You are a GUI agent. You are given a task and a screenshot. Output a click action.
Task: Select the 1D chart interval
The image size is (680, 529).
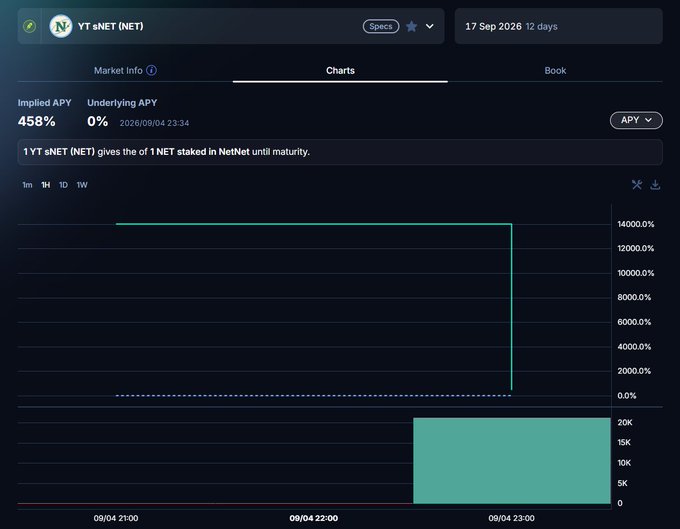click(63, 185)
